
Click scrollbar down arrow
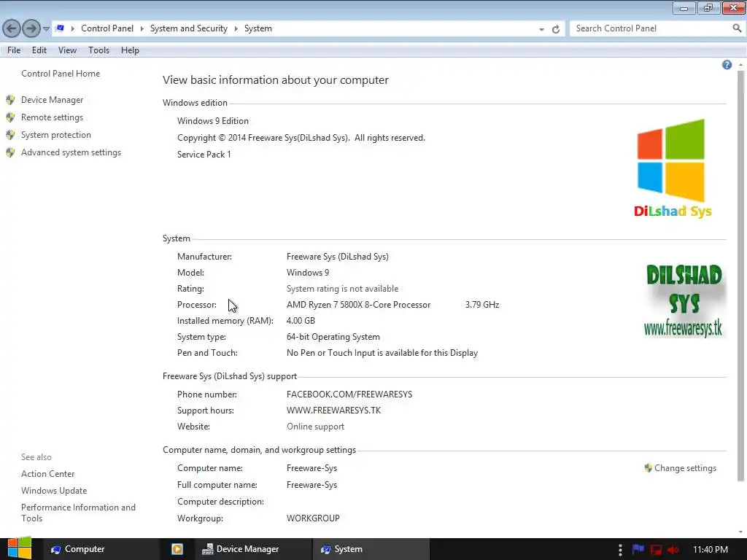point(740,532)
